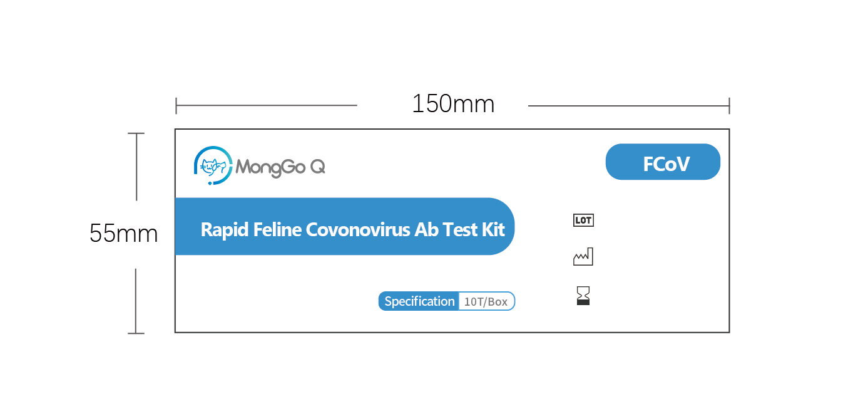Click the hourglass expiry icon
This screenshot has height=416, width=868.
(x=583, y=296)
